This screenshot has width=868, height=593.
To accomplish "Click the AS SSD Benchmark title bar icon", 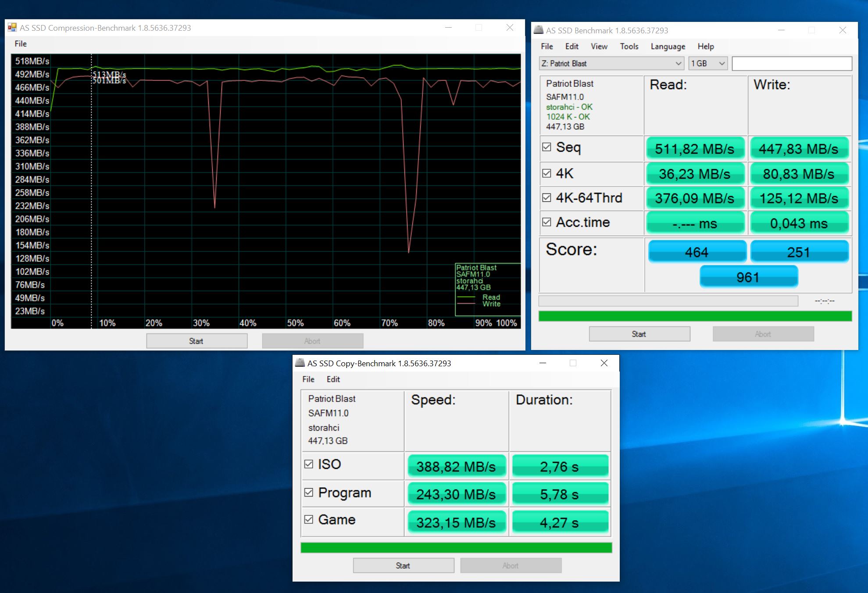I will pyautogui.click(x=539, y=30).
